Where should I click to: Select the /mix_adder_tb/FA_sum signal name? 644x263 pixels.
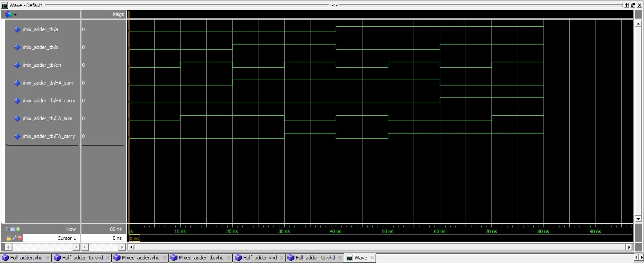click(x=47, y=118)
